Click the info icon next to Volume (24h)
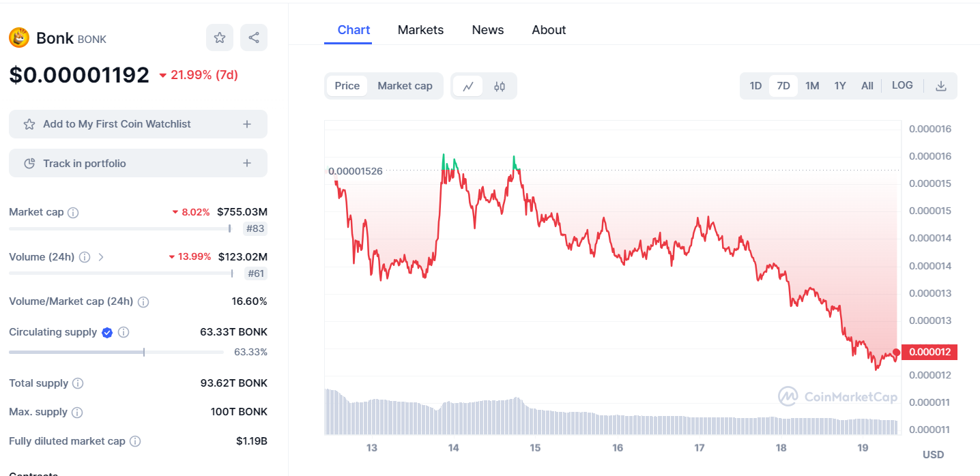This screenshot has width=980, height=476. click(85, 258)
